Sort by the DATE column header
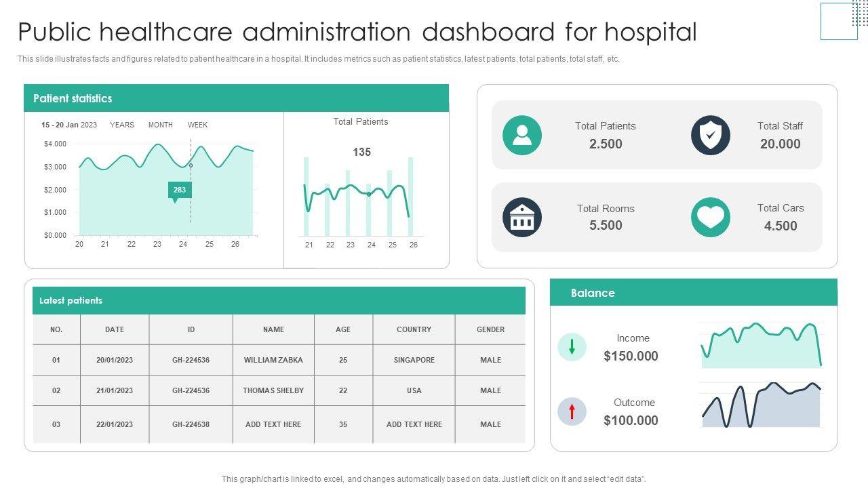This screenshot has height=488, width=868. [x=115, y=329]
